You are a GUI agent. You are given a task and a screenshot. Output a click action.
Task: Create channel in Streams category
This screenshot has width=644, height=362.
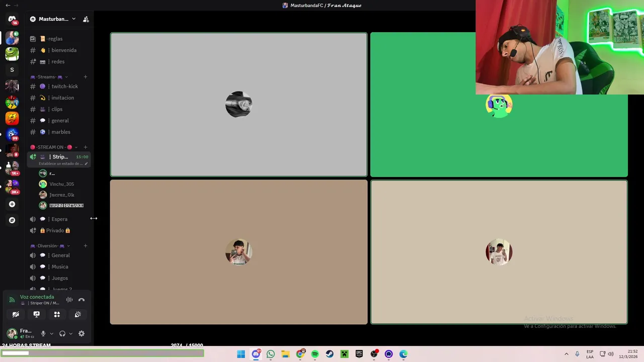click(x=86, y=77)
